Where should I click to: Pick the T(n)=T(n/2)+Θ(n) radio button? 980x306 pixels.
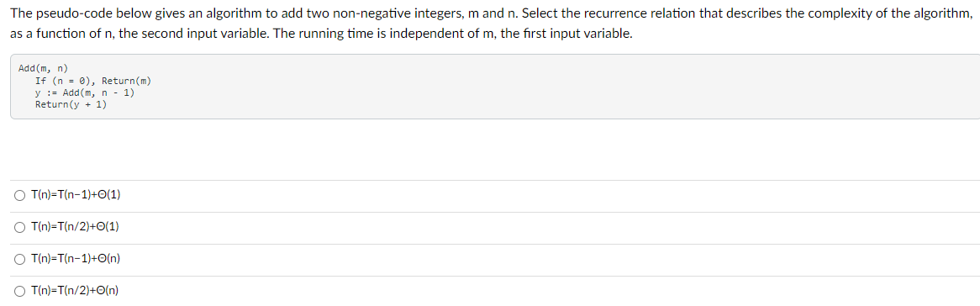coord(21,290)
